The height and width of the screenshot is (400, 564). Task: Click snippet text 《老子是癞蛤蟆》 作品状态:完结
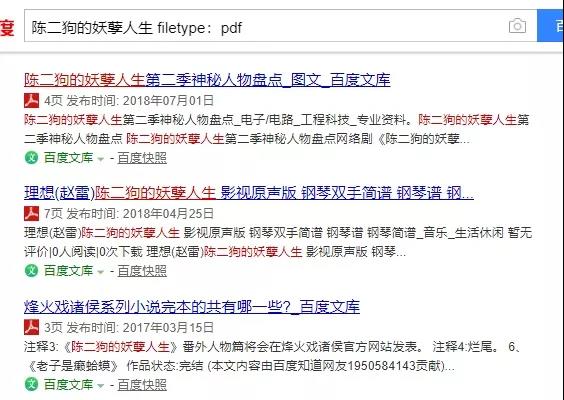[115, 366]
